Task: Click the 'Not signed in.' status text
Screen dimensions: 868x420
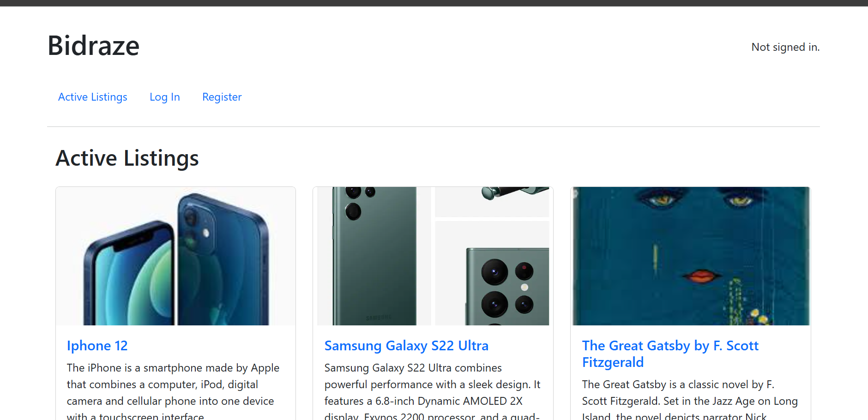Action: [x=785, y=47]
